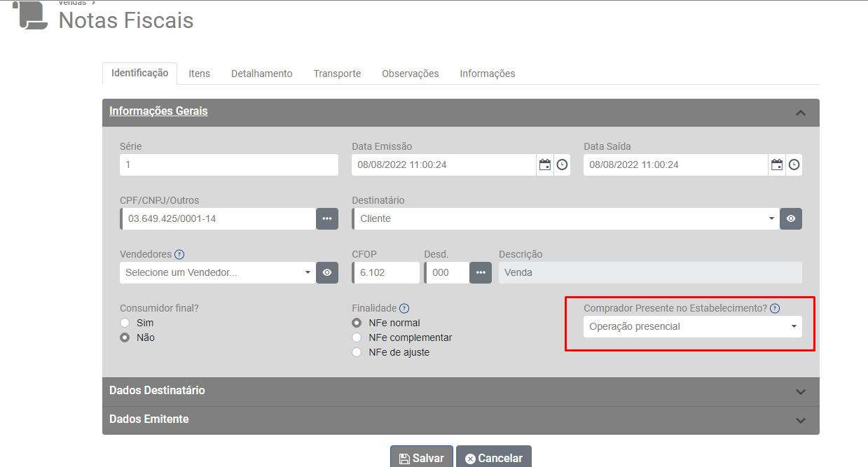Screen dimensions: 868x467
Task: Open Comprador Presente no Estabelecimento dropdown
Action: [692, 326]
